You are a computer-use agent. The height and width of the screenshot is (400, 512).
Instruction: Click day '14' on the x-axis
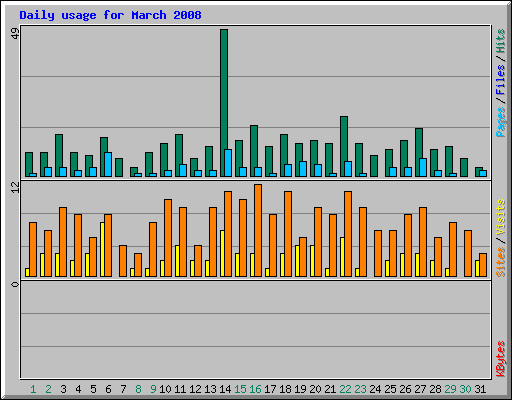pyautogui.click(x=225, y=389)
